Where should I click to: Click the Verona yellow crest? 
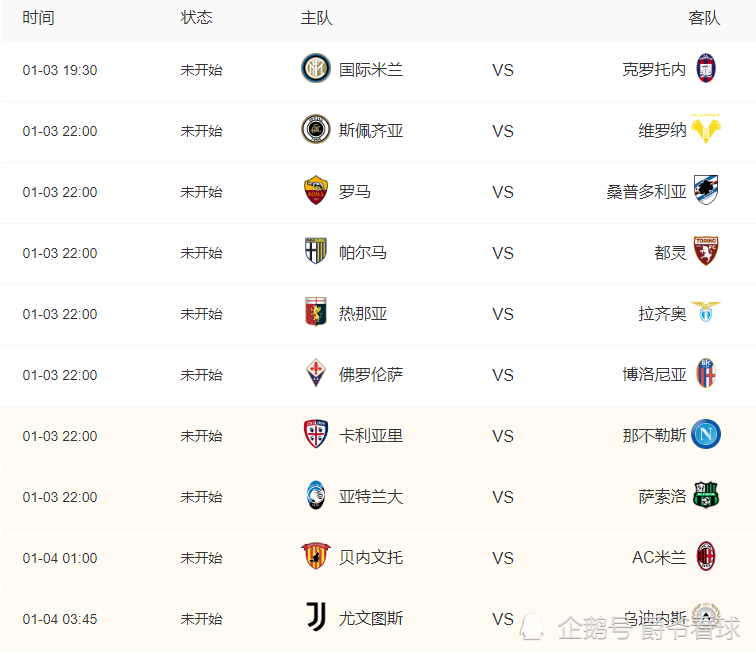click(x=706, y=129)
